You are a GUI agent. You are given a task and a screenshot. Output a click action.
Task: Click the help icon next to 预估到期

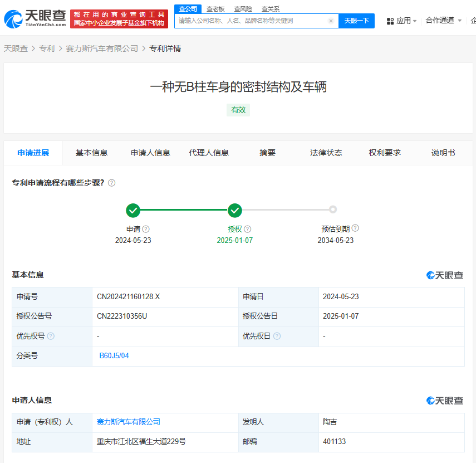[x=355, y=228]
